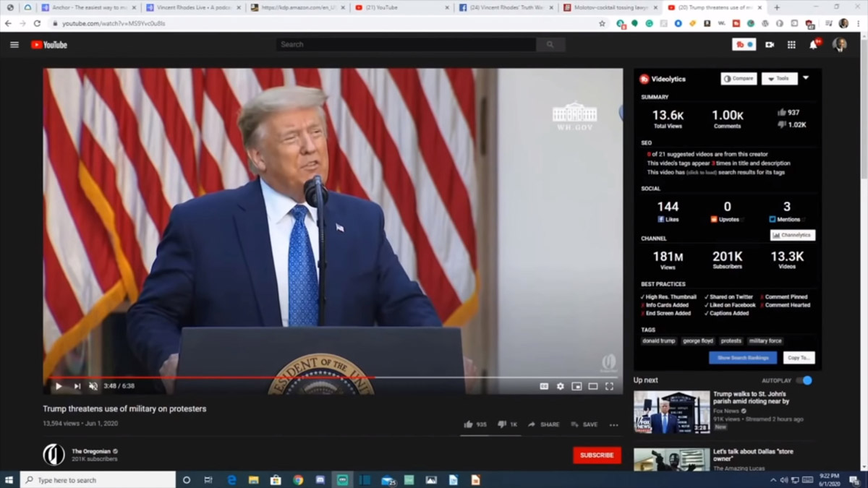
Task: Switch to the Vincent Rhodes Live tab
Action: pyautogui.click(x=192, y=7)
